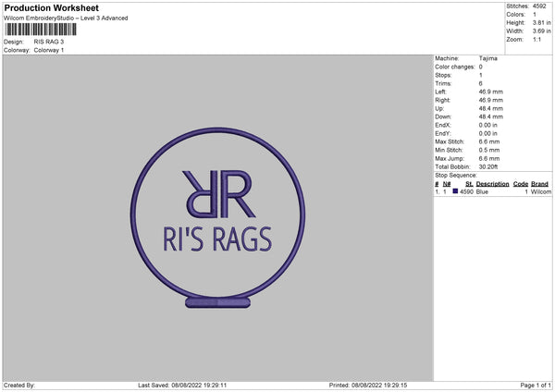This screenshot has height=392, width=555.
Task: Click the barcode below the title
Action: pyautogui.click(x=39, y=31)
